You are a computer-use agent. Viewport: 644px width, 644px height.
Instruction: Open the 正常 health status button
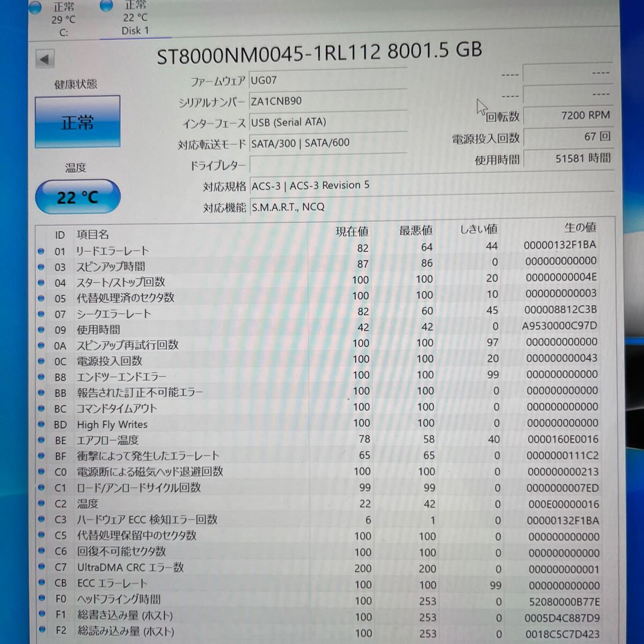point(77,122)
